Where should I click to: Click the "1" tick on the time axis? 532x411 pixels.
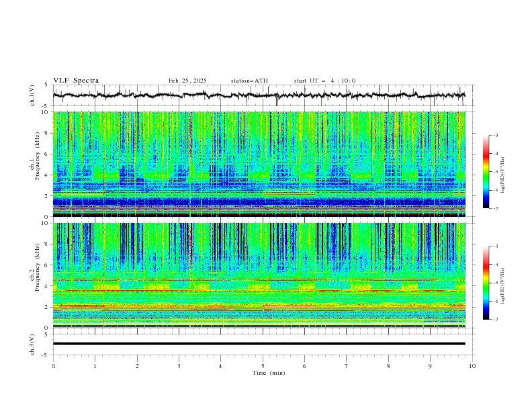(x=95, y=366)
